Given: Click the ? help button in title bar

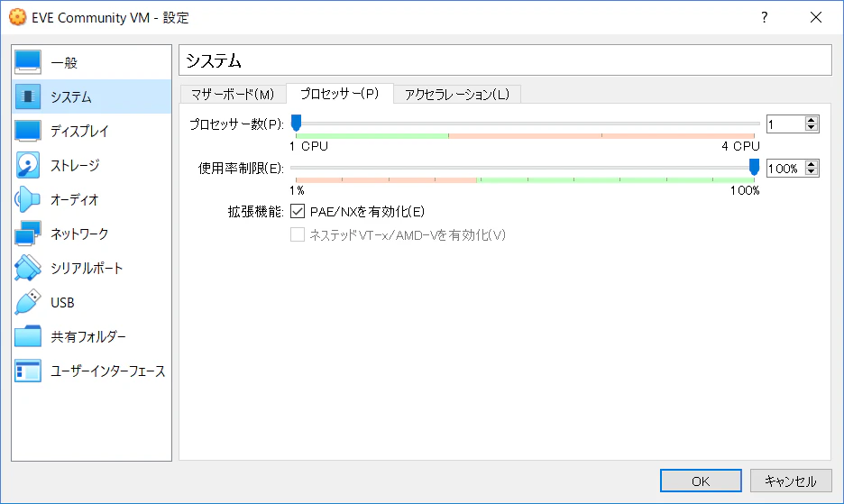Looking at the screenshot, I should [x=765, y=17].
